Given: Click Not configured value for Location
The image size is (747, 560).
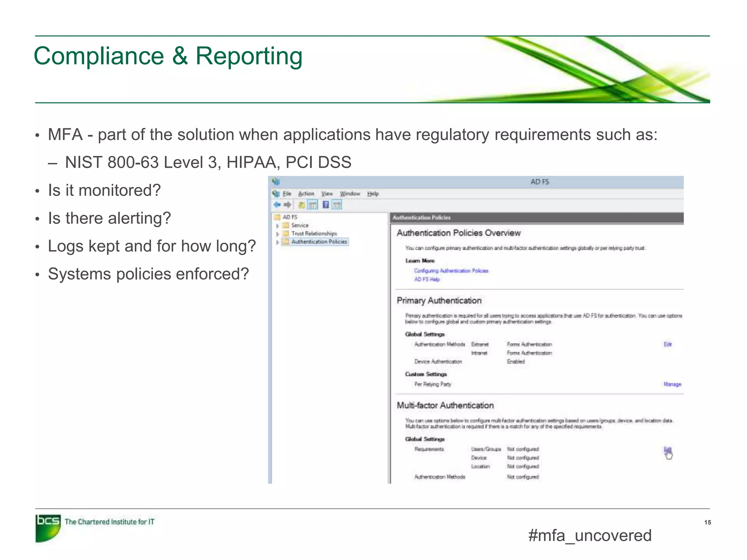Looking at the screenshot, I should tap(523, 467).
